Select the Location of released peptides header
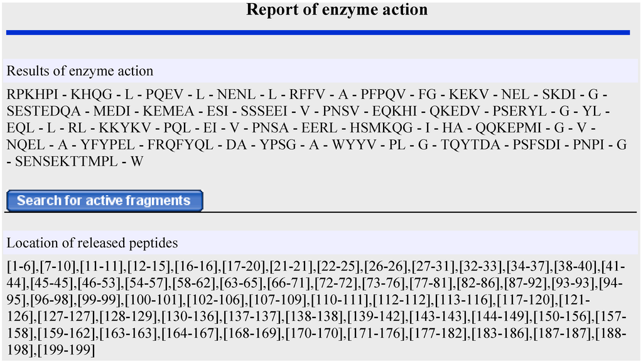The image size is (643, 364). [92, 243]
